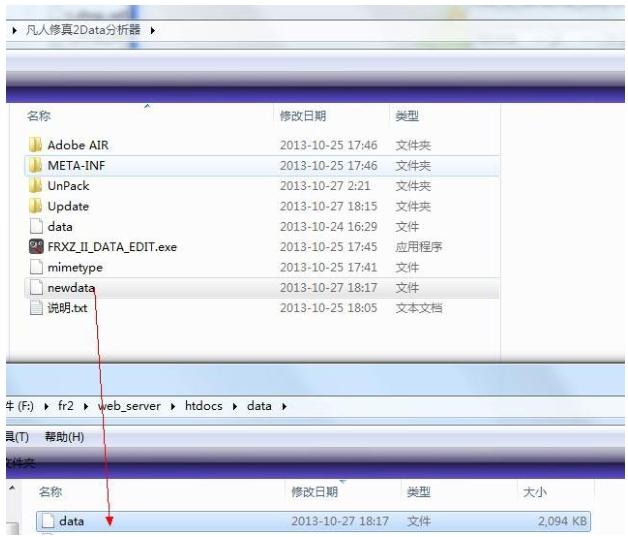This screenshot has width=628, height=537.
Task: Click date 2013-10-24 16:29 of data file
Action: pyautogui.click(x=328, y=227)
